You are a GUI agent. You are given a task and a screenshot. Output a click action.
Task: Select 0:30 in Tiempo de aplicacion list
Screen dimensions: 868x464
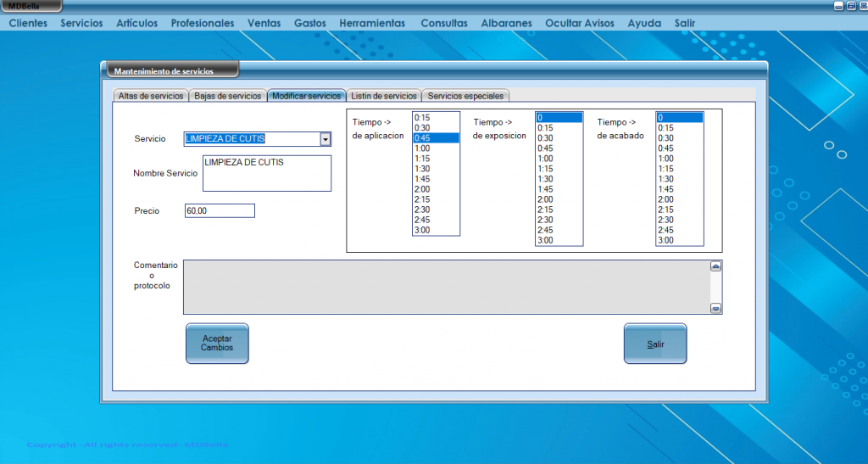point(436,128)
